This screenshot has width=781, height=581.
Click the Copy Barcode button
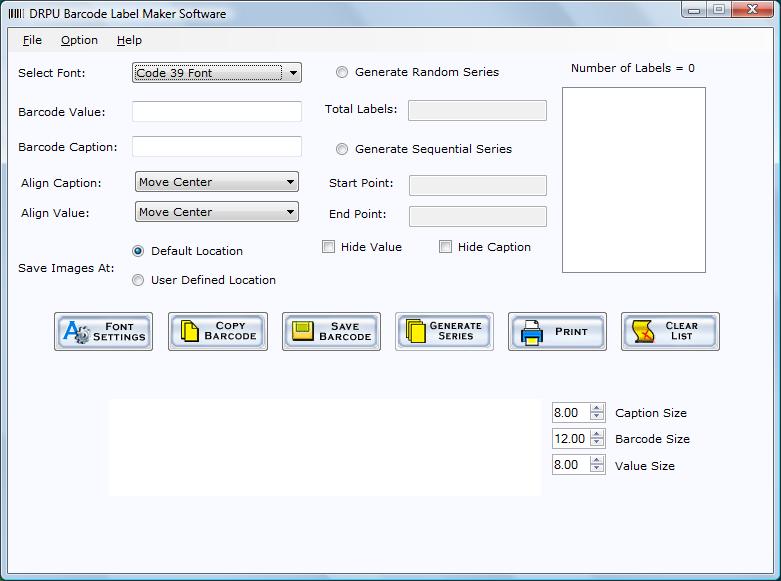tap(218, 331)
